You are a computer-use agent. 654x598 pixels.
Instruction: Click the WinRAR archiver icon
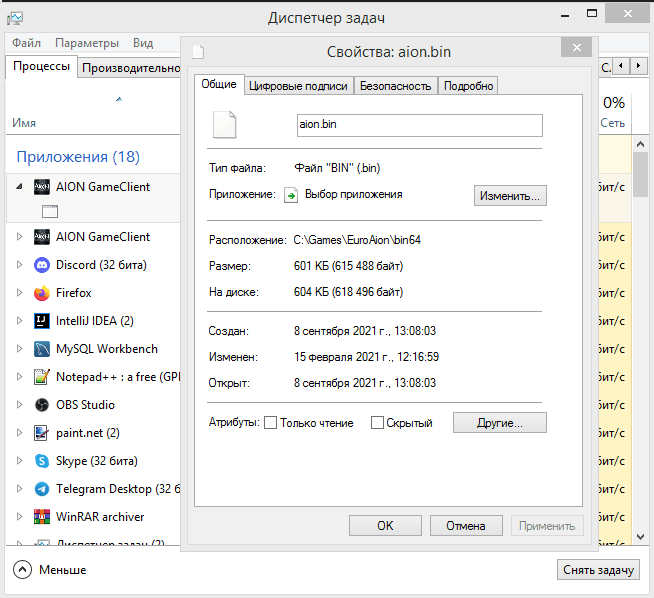[42, 517]
